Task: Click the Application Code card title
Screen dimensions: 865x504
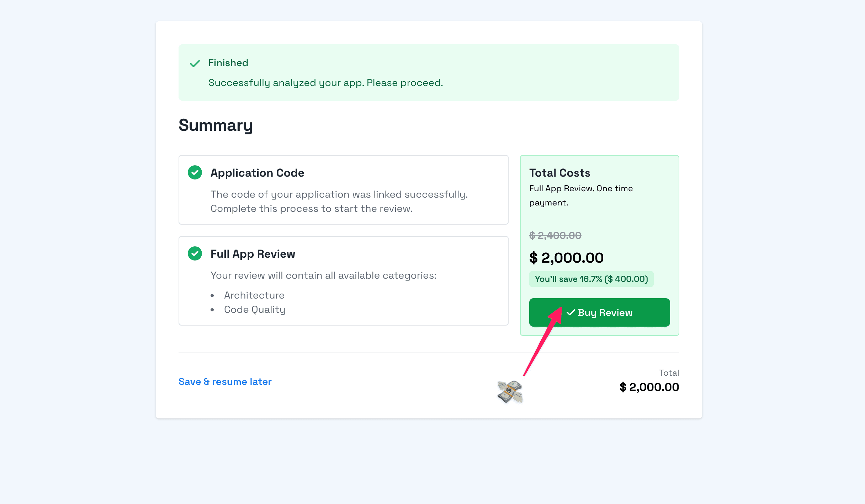Action: tap(257, 173)
